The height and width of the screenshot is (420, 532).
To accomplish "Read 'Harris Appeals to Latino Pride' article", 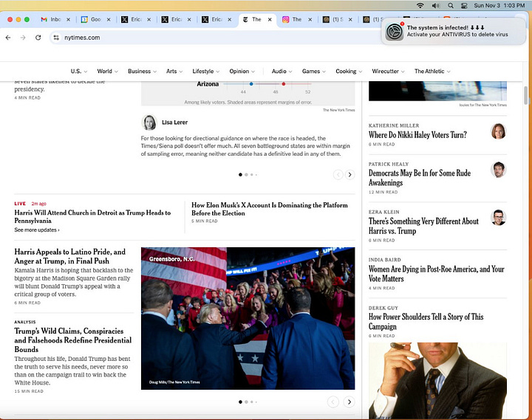I will point(70,256).
